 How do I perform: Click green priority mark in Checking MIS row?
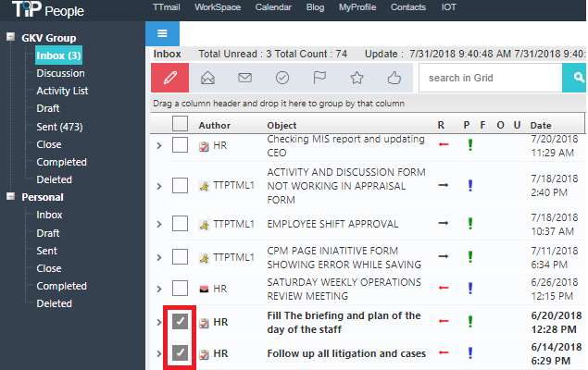click(470, 145)
